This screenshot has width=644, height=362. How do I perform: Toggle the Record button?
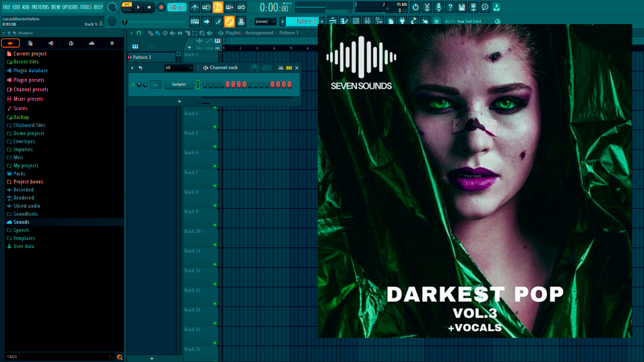click(x=161, y=7)
